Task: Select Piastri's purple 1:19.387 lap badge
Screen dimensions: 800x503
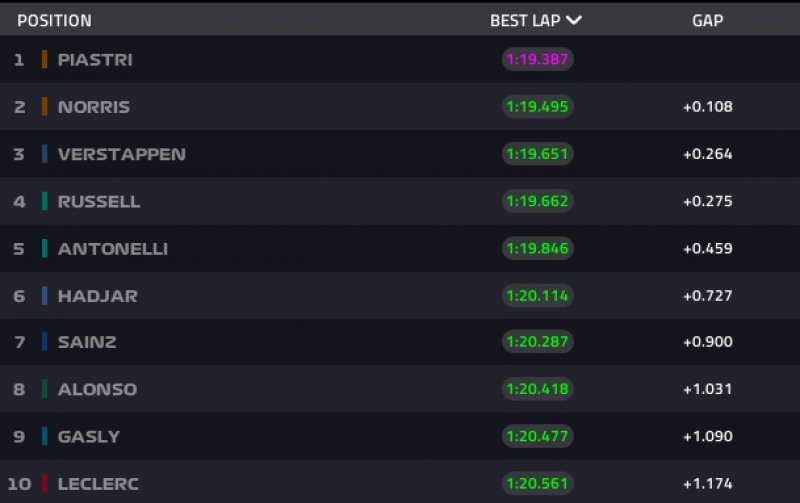Action: (x=537, y=59)
